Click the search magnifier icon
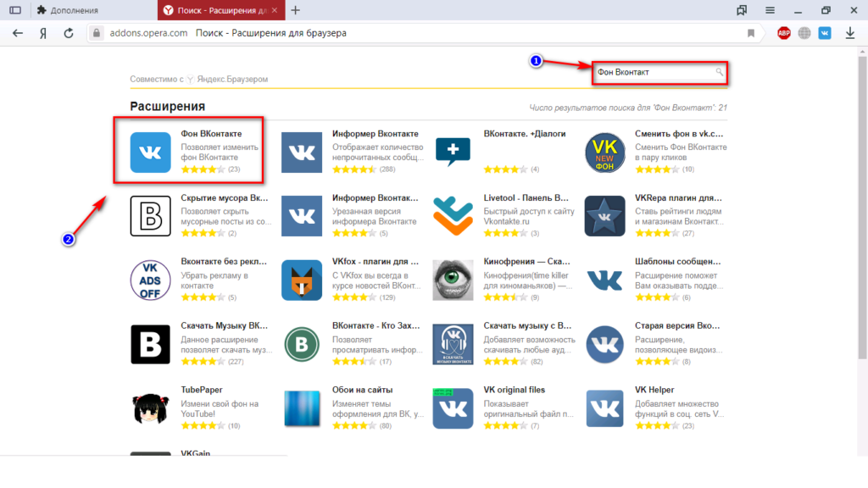This screenshot has height=488, width=868. coord(719,72)
